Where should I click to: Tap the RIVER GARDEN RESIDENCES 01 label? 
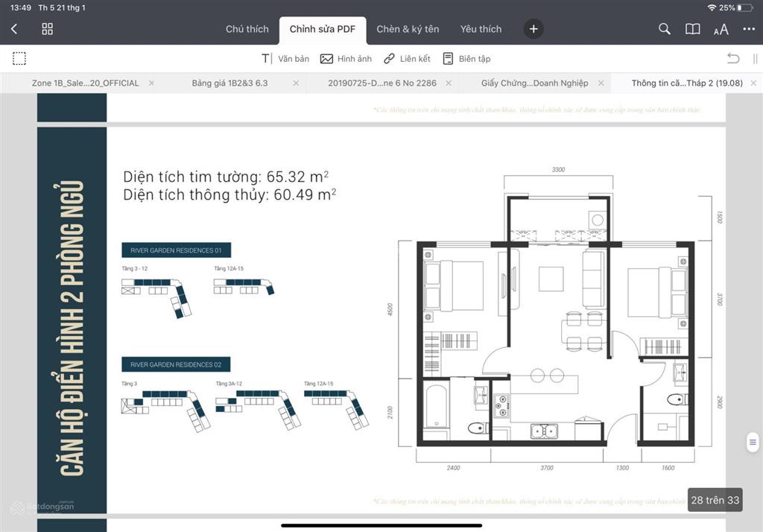[x=176, y=250]
